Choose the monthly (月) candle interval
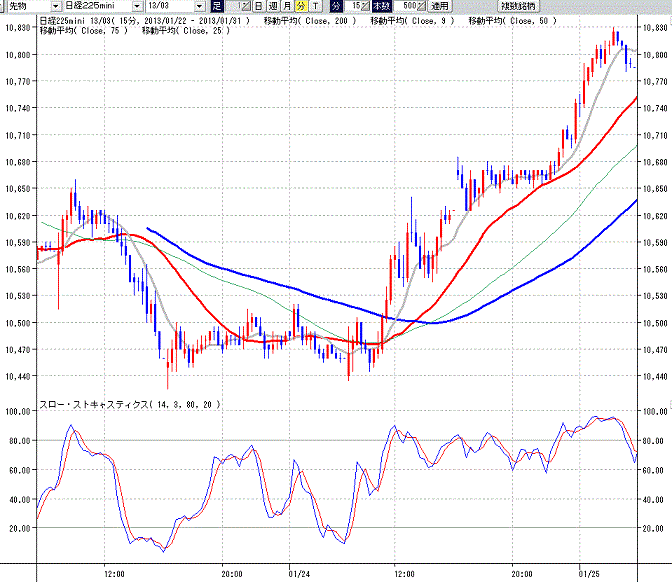The width and height of the screenshot is (672, 582). (x=287, y=6)
